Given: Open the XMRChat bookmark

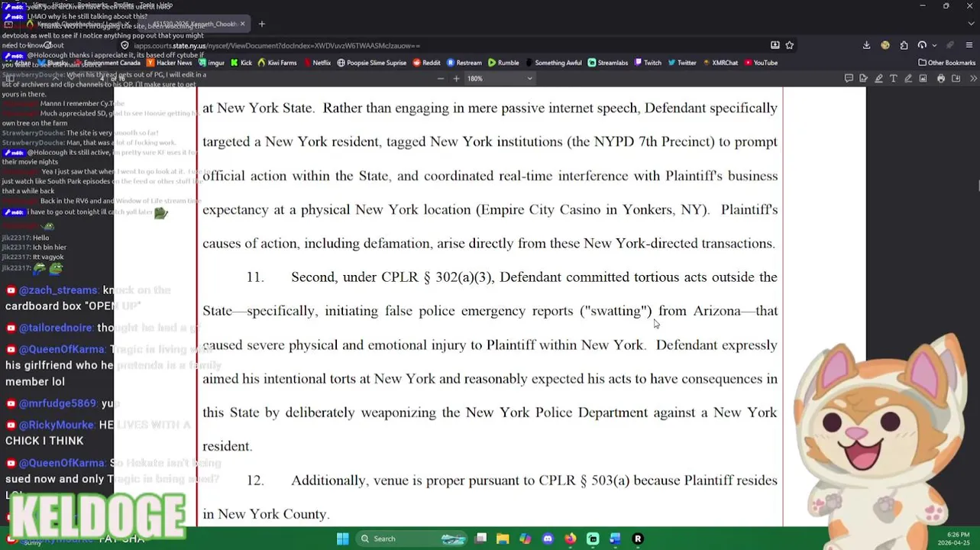Looking at the screenshot, I should [x=720, y=63].
